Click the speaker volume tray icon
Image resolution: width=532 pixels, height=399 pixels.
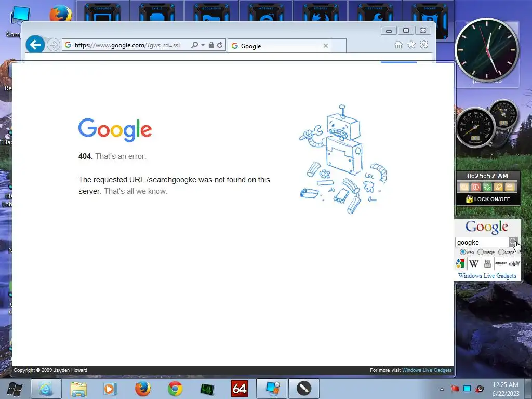tap(479, 389)
